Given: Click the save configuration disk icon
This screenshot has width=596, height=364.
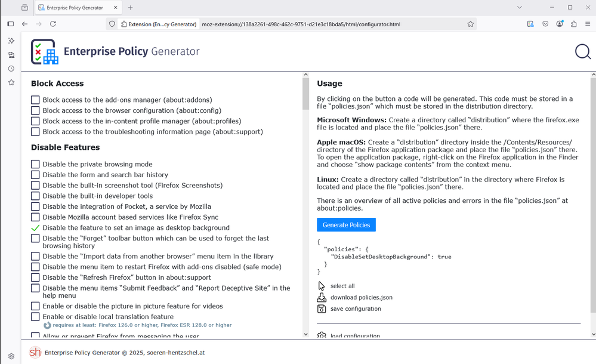Looking at the screenshot, I should tap(322, 309).
